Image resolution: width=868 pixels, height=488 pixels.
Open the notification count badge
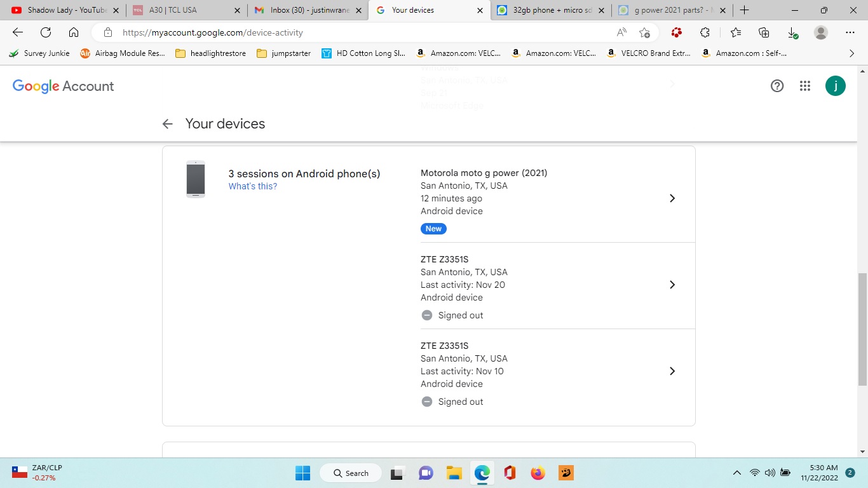(850, 473)
